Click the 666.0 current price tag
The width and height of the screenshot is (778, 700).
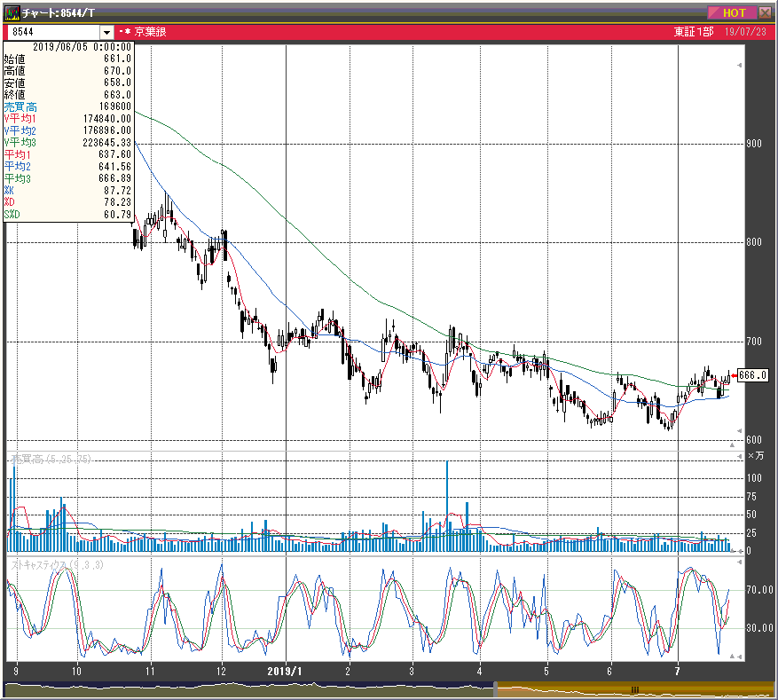point(752,375)
